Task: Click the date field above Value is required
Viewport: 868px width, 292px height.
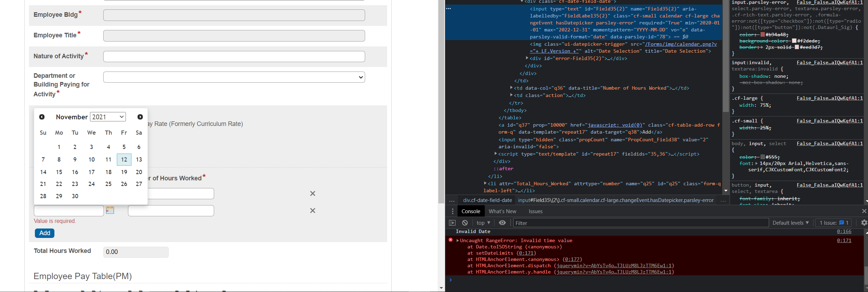Action: pyautogui.click(x=69, y=211)
